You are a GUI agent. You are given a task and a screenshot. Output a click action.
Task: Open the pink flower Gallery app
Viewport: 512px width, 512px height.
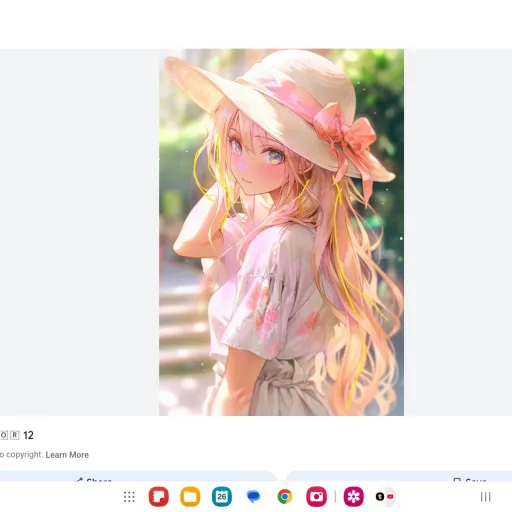point(354,497)
